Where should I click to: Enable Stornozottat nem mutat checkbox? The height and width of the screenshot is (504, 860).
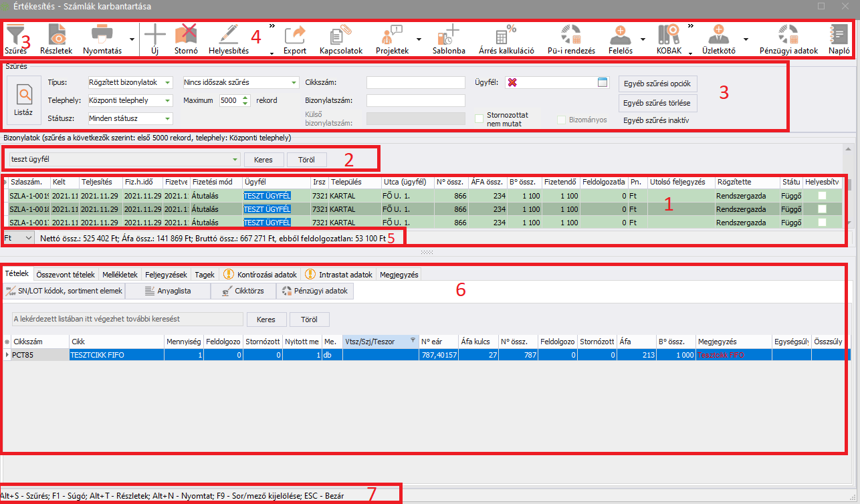[x=479, y=119]
